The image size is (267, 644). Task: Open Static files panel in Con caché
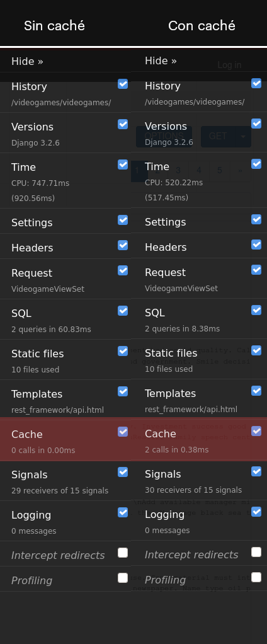(171, 353)
